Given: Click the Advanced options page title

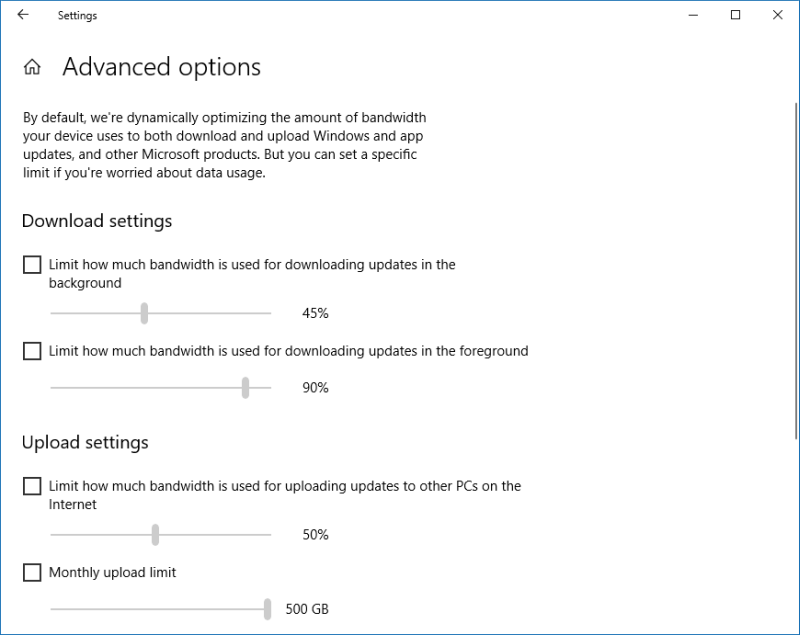Looking at the screenshot, I should coord(161,67).
